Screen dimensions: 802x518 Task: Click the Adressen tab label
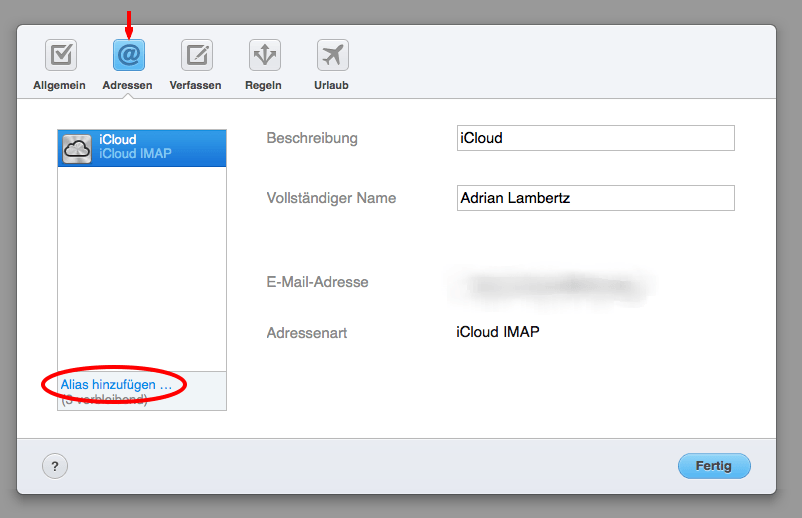pyautogui.click(x=127, y=85)
